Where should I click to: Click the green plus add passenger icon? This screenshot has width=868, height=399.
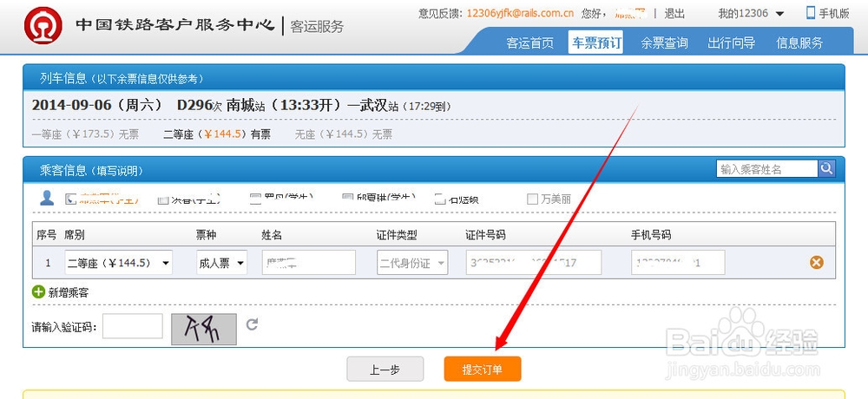coord(38,291)
